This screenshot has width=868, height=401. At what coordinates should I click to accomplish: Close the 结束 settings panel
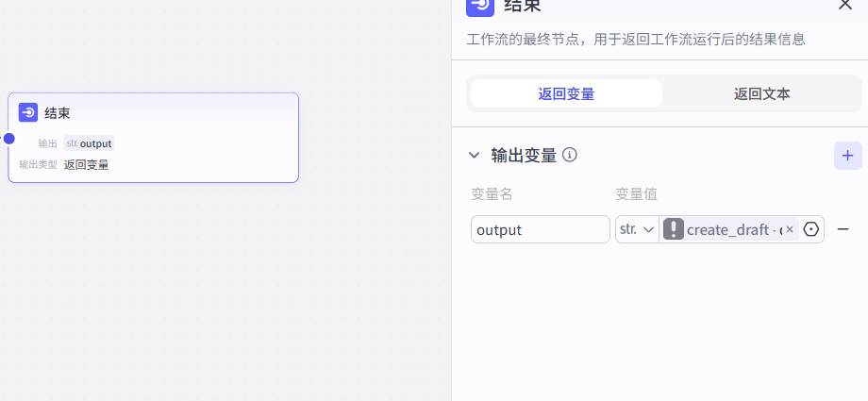pos(844,5)
